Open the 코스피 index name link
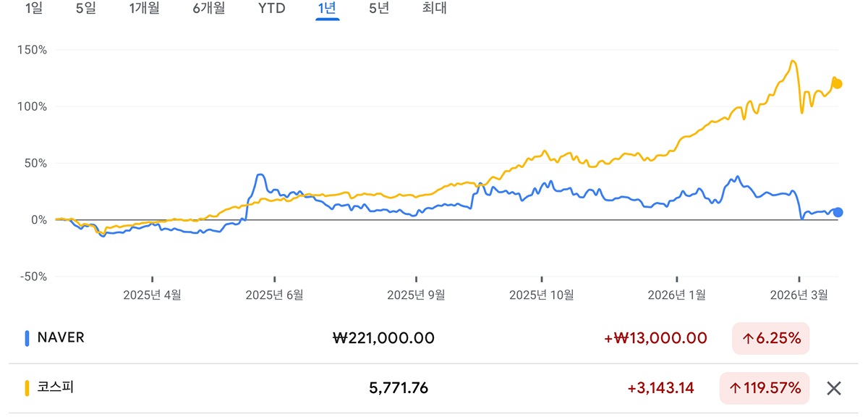 coord(56,388)
